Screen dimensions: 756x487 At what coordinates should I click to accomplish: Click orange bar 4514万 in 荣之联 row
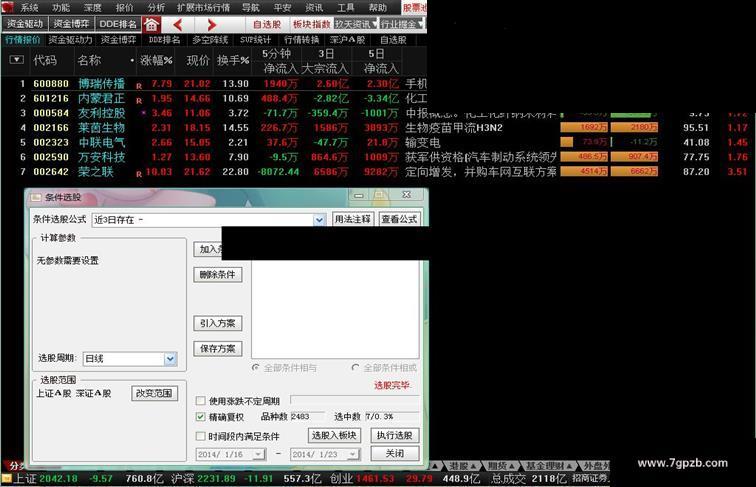click(x=584, y=171)
